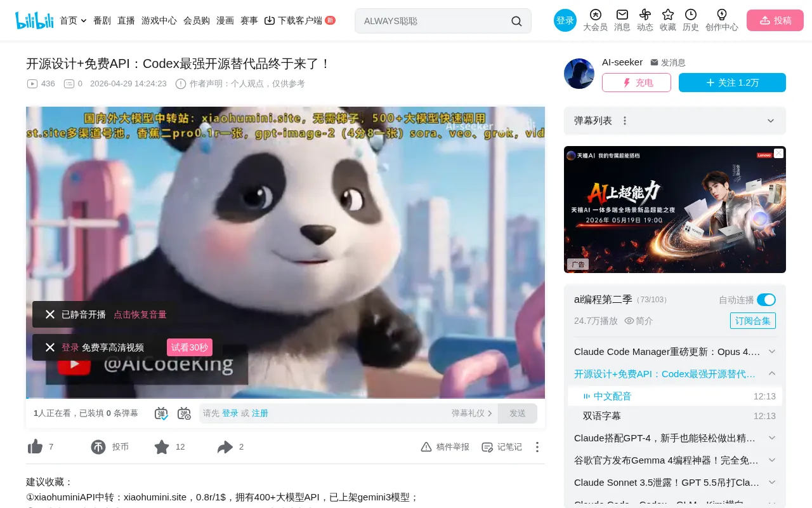This screenshot has height=508, width=812.
Task: Select 双语字幕 video part
Action: pyautogui.click(x=675, y=416)
